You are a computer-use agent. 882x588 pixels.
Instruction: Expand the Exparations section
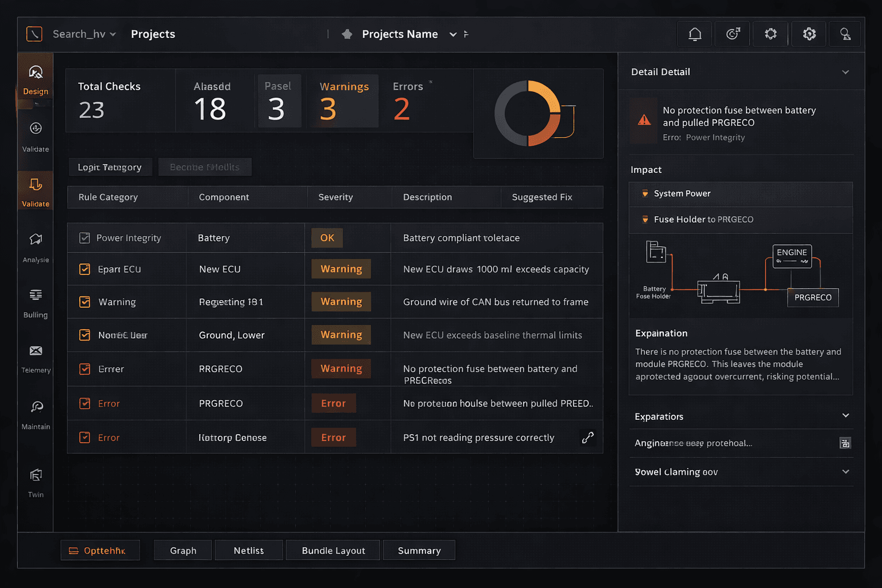pyautogui.click(x=845, y=416)
